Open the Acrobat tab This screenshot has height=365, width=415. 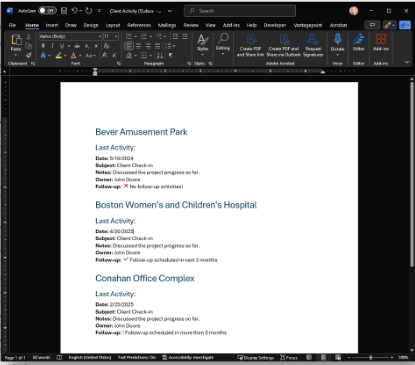point(338,25)
